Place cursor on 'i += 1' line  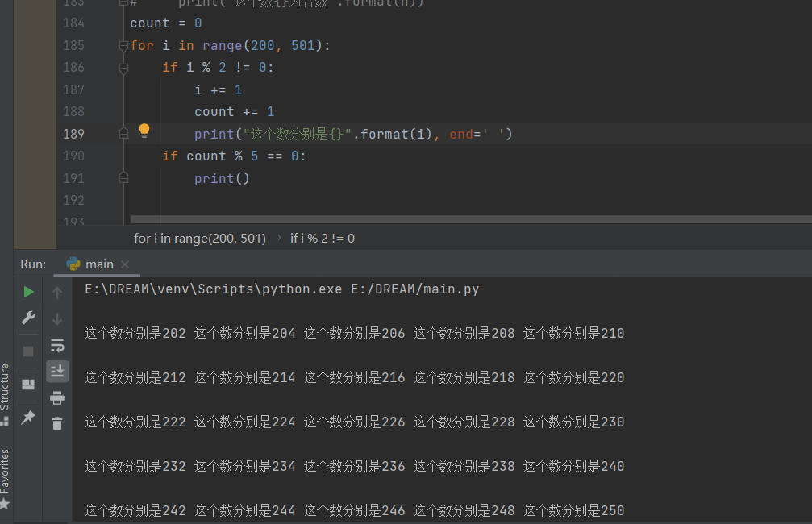click(x=219, y=89)
